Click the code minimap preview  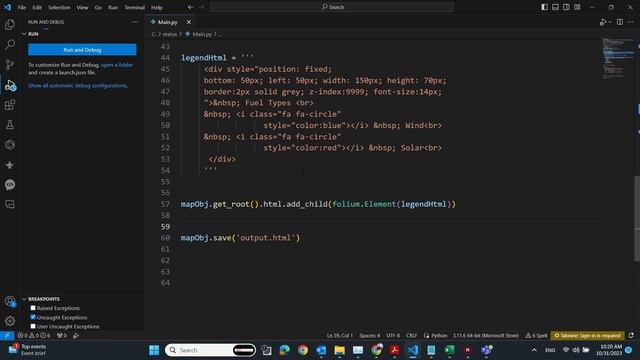click(x=618, y=58)
